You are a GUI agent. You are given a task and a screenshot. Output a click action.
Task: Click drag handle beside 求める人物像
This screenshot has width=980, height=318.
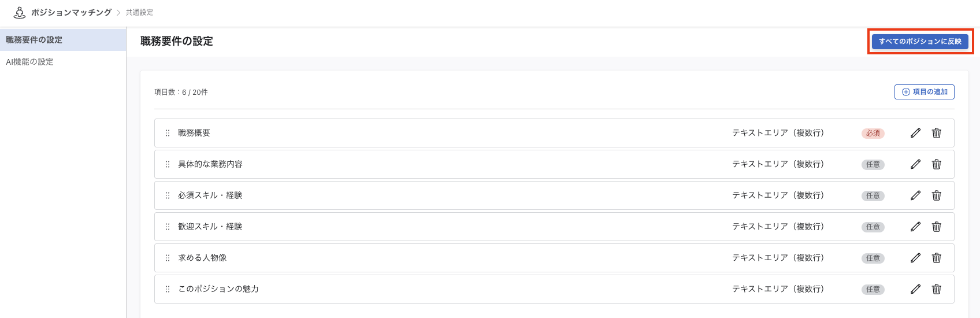168,258
